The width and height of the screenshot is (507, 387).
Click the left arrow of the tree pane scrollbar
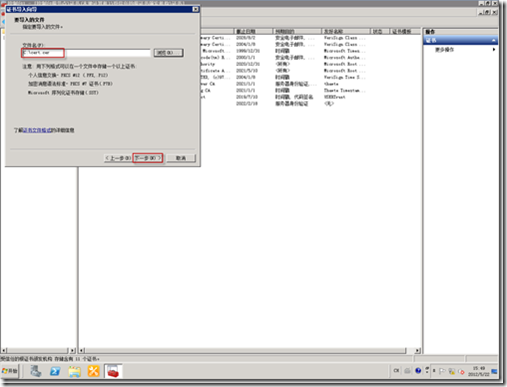tap(4, 351)
